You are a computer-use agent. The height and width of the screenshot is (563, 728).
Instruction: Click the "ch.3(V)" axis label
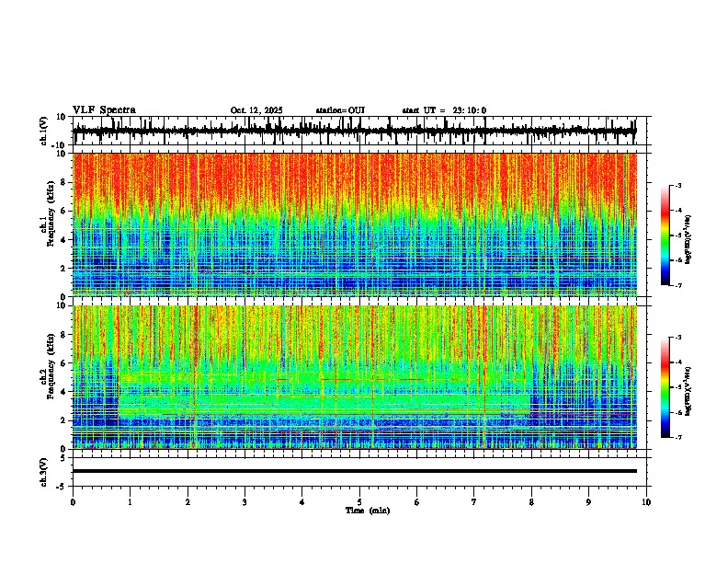tap(44, 473)
